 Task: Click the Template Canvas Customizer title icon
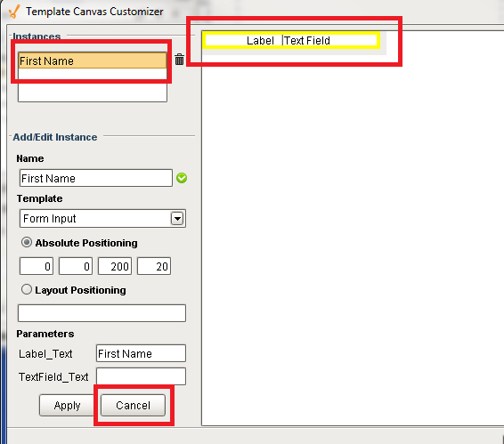click(14, 12)
